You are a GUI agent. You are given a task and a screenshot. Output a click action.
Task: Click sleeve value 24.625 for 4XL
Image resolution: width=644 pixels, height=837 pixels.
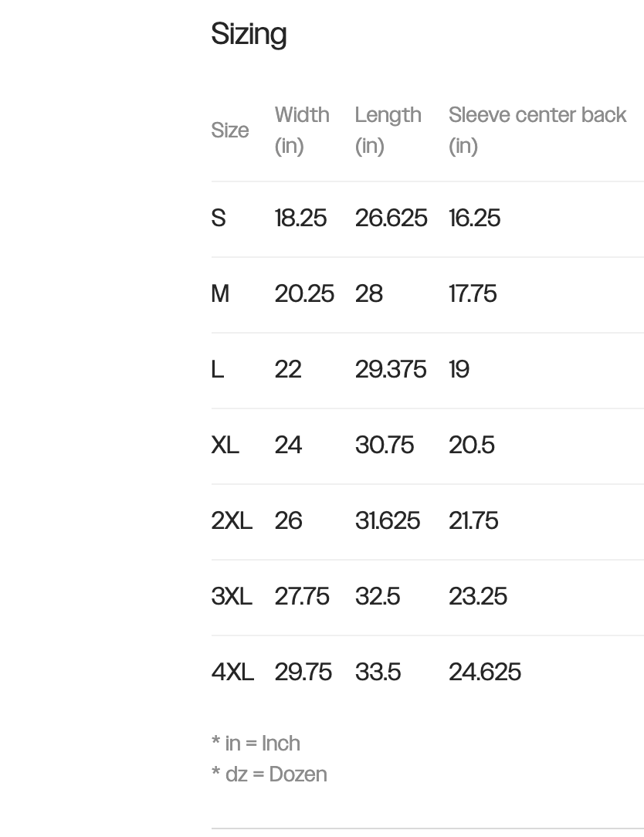(x=485, y=673)
